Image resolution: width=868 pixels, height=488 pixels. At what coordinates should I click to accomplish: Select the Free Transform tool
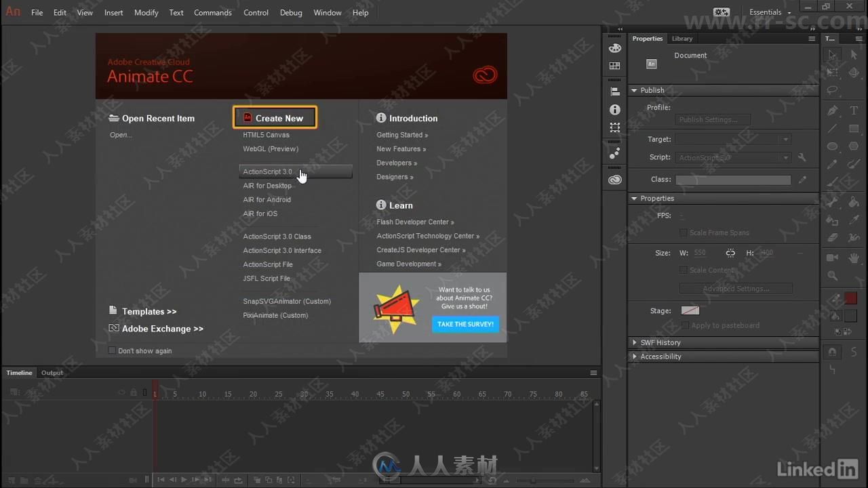coord(833,73)
